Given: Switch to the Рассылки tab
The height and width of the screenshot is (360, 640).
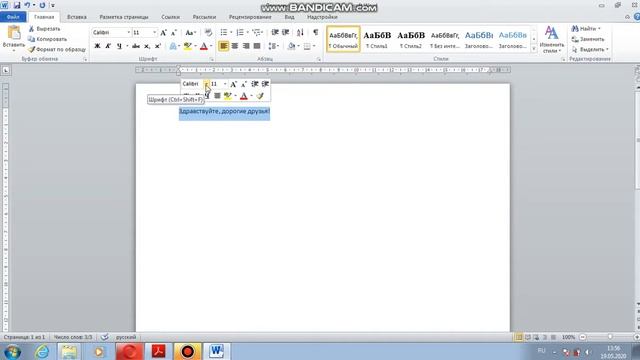Looking at the screenshot, I should click(204, 17).
